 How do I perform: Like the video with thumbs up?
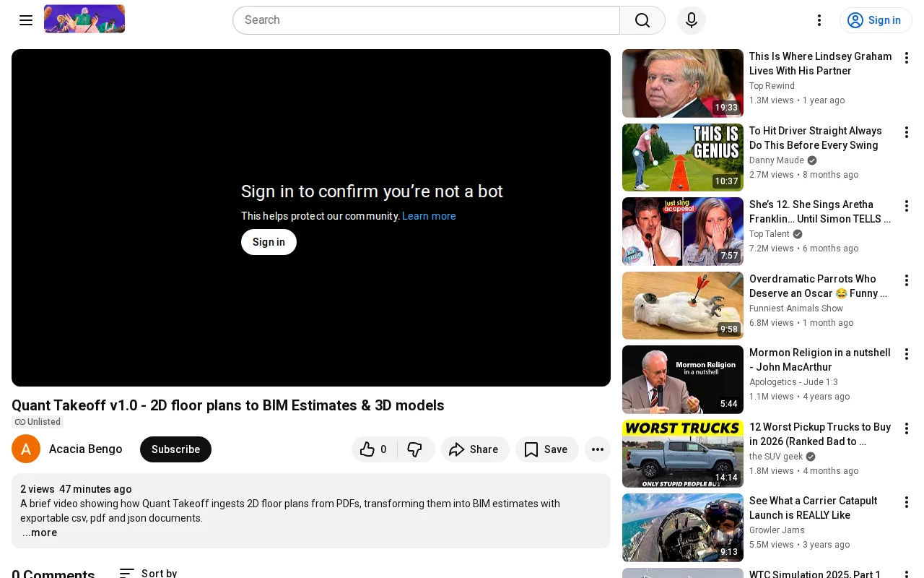374,449
